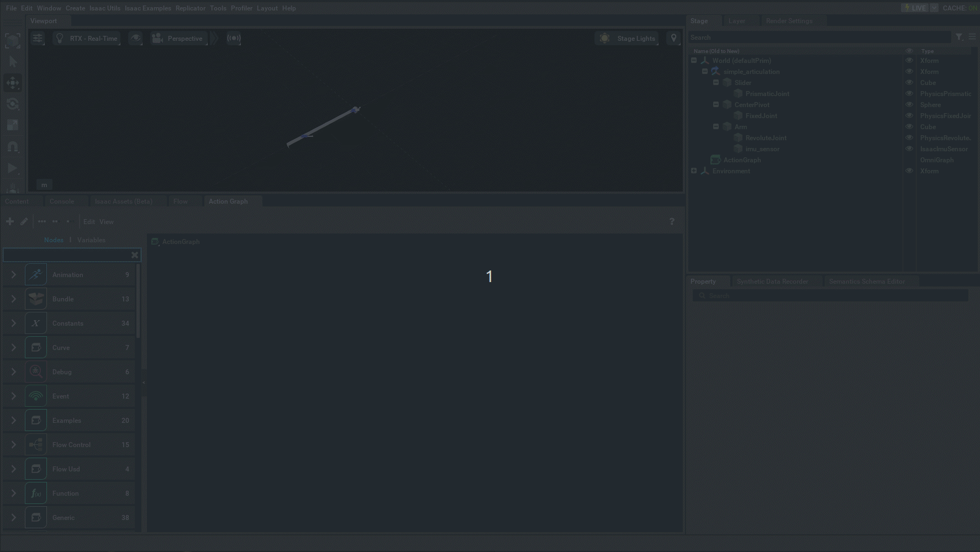The width and height of the screenshot is (980, 552).
Task: Clear node search with X icon
Action: (x=134, y=255)
